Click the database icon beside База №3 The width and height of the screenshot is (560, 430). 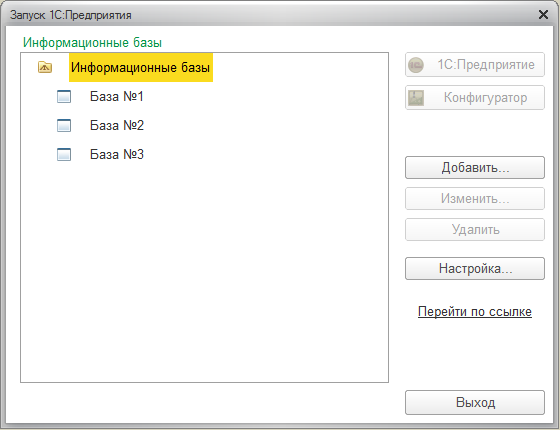point(64,154)
